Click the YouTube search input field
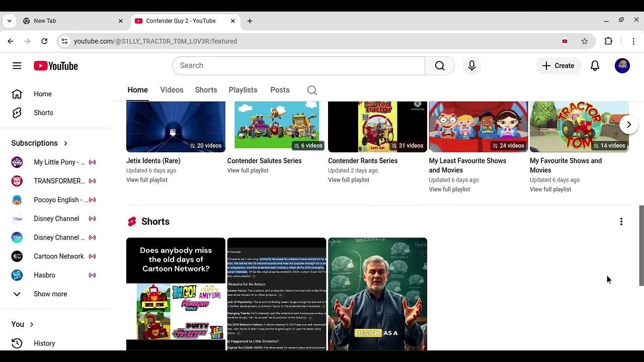Image resolution: width=644 pixels, height=362 pixels. (x=299, y=66)
